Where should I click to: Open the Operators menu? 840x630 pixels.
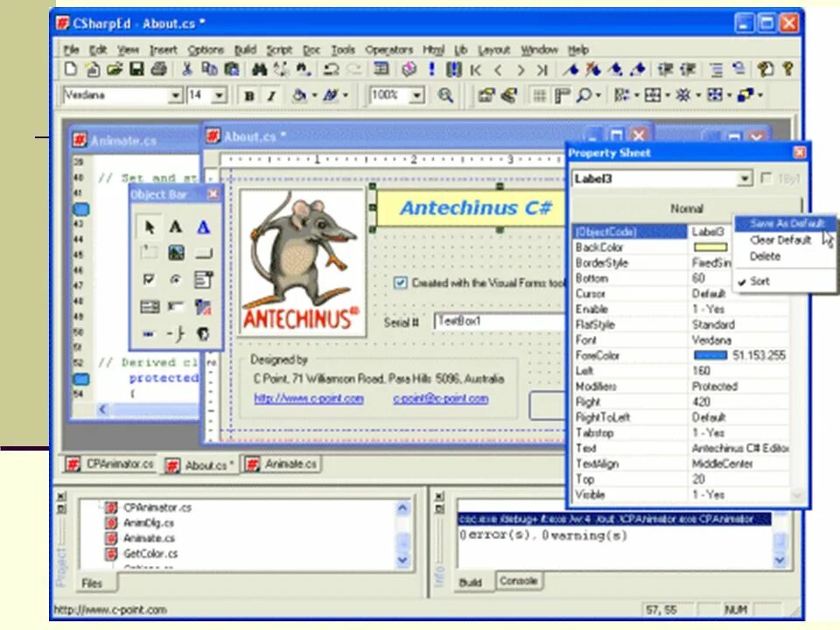point(388,50)
